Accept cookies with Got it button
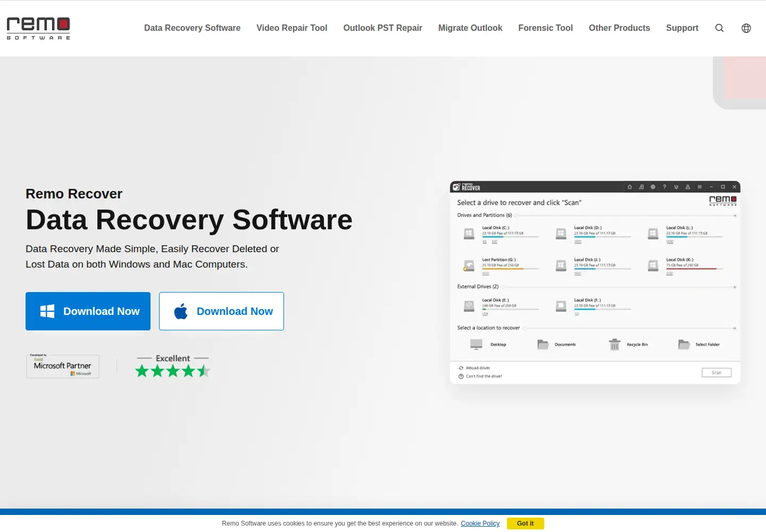The height and width of the screenshot is (532, 766). 525,523
